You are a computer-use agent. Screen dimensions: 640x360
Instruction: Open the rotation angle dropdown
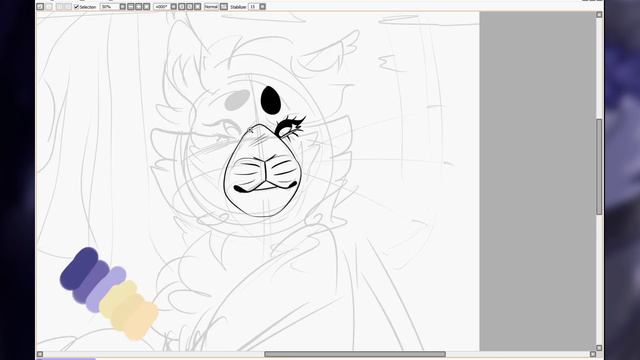173,7
